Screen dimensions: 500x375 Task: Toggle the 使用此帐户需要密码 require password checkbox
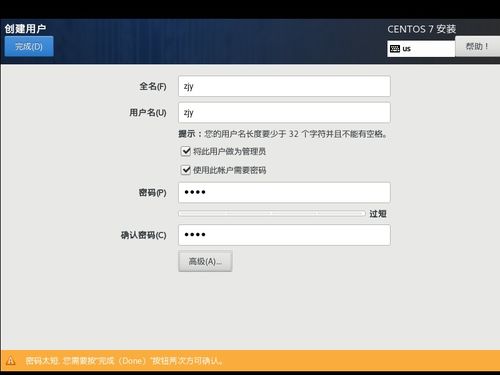tap(186, 170)
